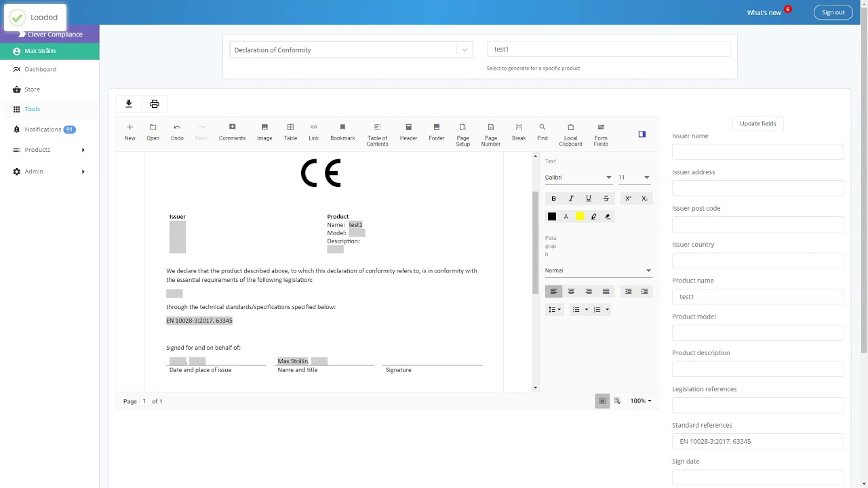Open Page Setup options

click(462, 135)
